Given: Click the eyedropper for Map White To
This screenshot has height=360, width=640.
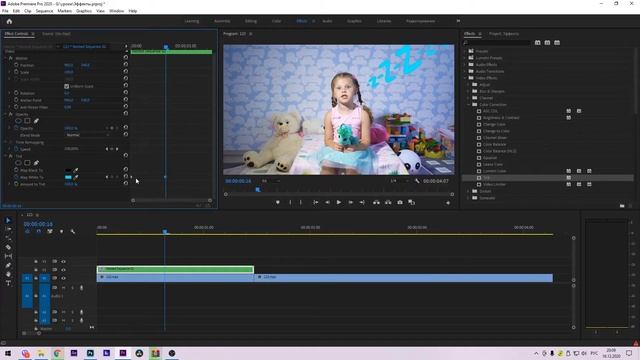Looking at the screenshot, I should (x=76, y=177).
